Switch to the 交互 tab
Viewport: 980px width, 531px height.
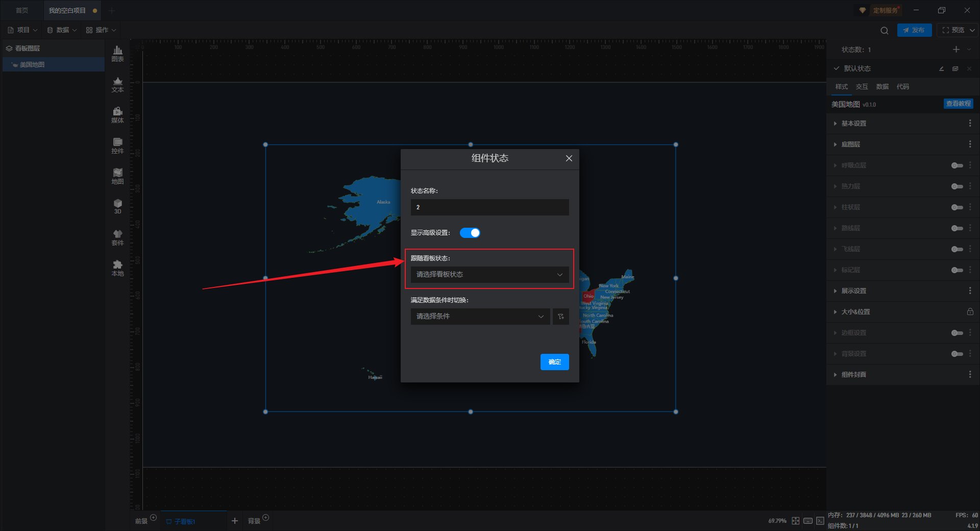862,87
